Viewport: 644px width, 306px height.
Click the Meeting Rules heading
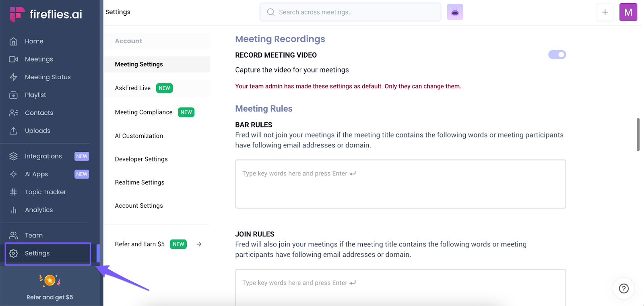[264, 109]
